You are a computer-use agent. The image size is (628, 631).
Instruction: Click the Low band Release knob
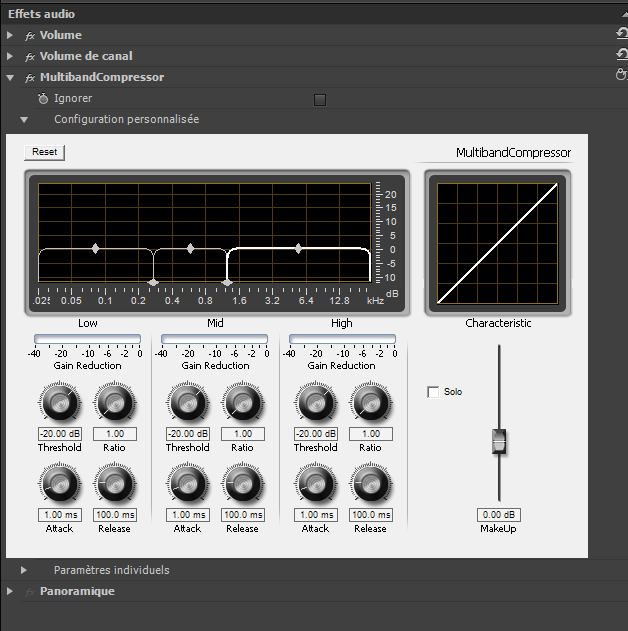click(115, 484)
